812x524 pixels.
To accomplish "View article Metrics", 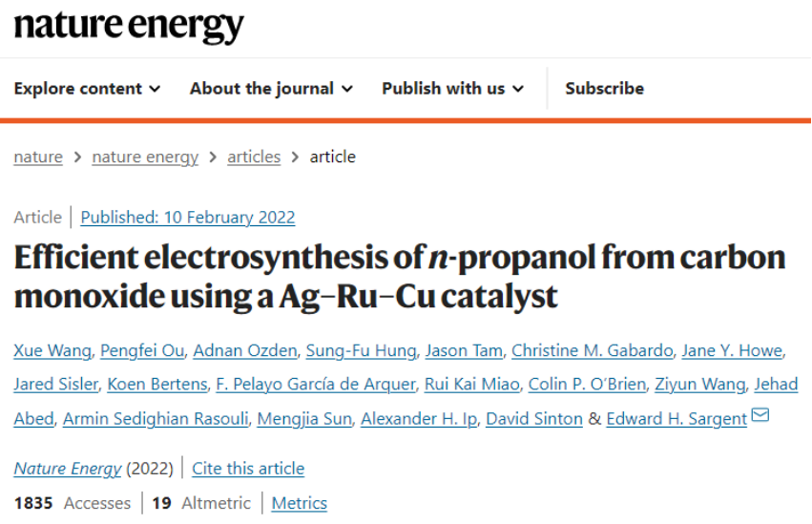I will [x=300, y=503].
